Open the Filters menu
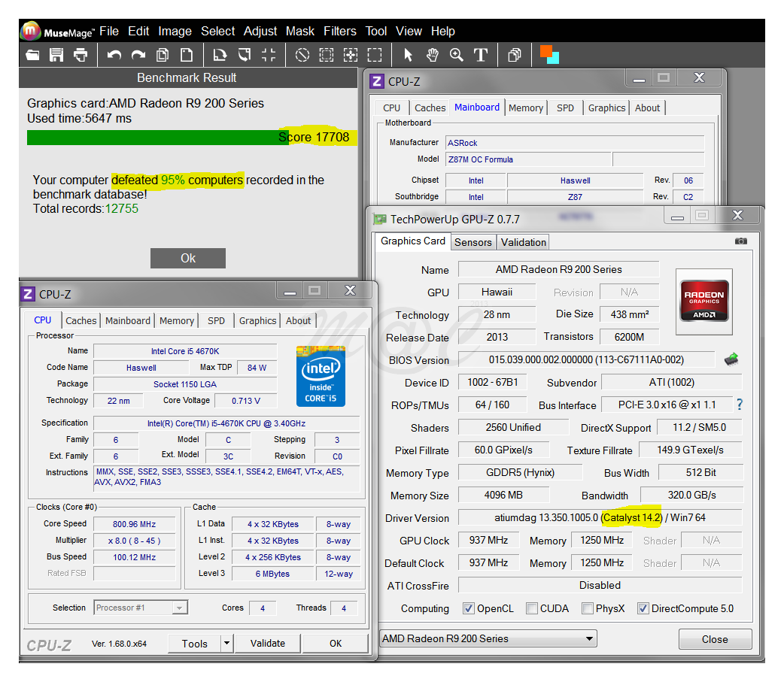The height and width of the screenshot is (682, 784). (340, 32)
